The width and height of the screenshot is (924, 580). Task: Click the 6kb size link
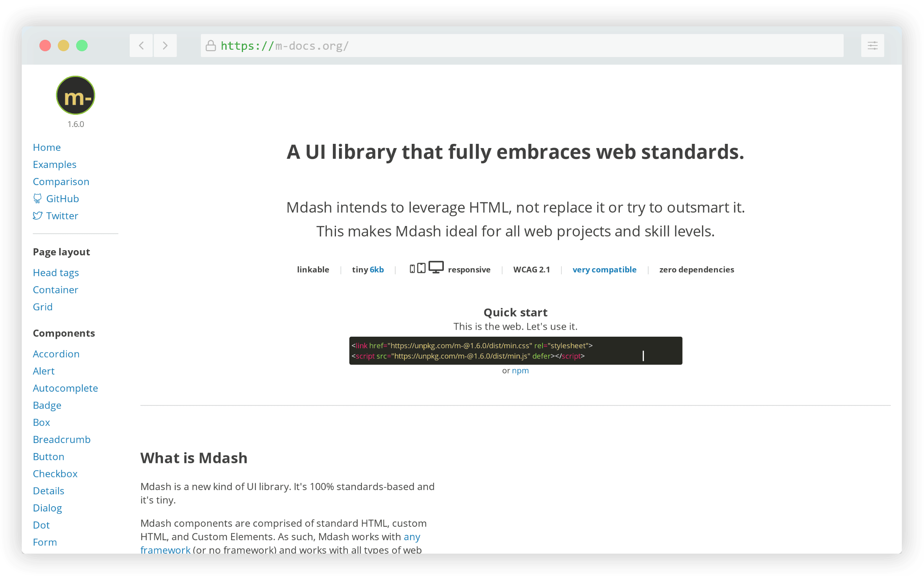pyautogui.click(x=376, y=270)
